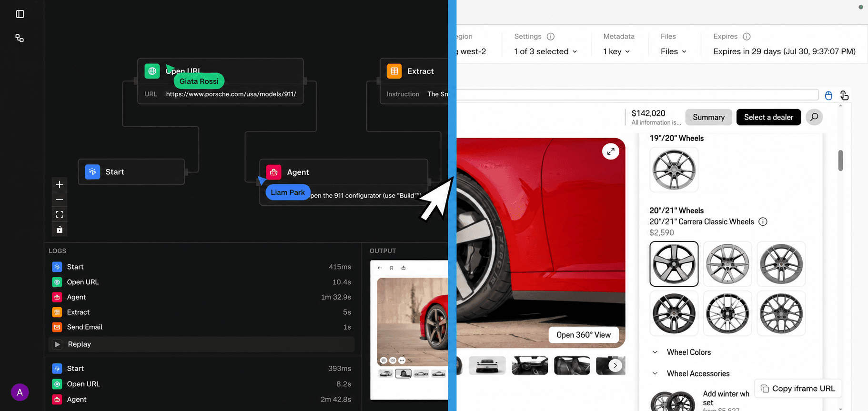The height and width of the screenshot is (411, 868).
Task: Select the selected Carrera Classic wheel in first row
Action: point(674,264)
